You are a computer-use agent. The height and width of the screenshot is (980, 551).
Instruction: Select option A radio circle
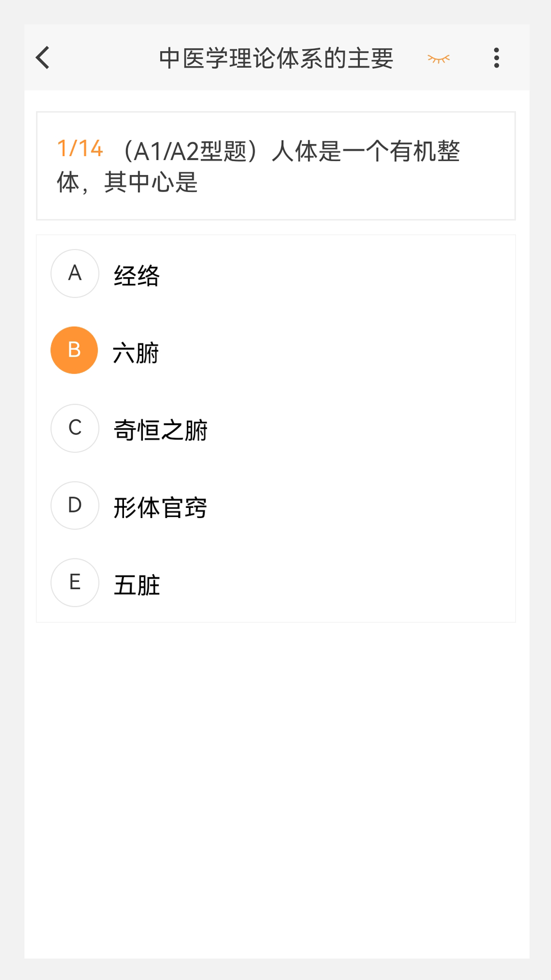click(74, 274)
